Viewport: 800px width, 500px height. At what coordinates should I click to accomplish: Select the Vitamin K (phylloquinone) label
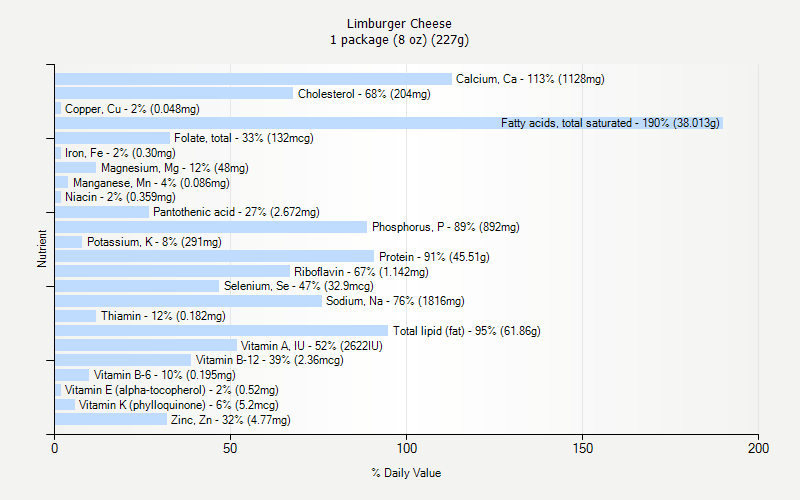pyautogui.click(x=179, y=405)
